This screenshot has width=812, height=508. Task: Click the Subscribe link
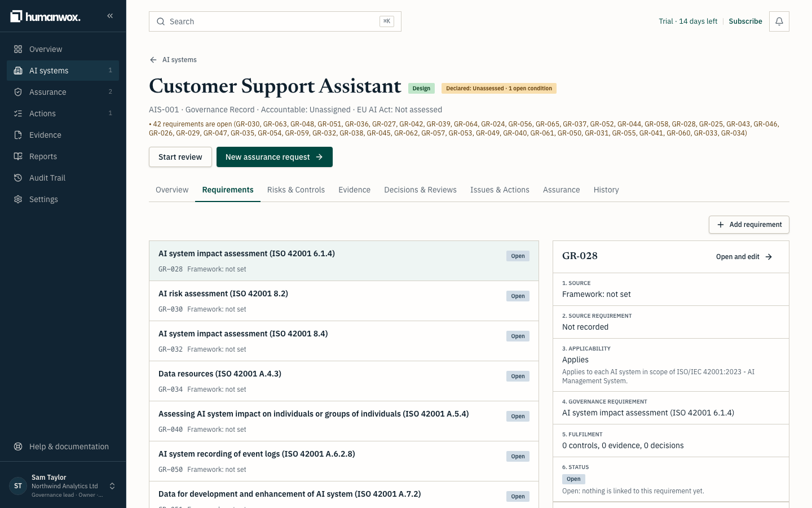745,21
